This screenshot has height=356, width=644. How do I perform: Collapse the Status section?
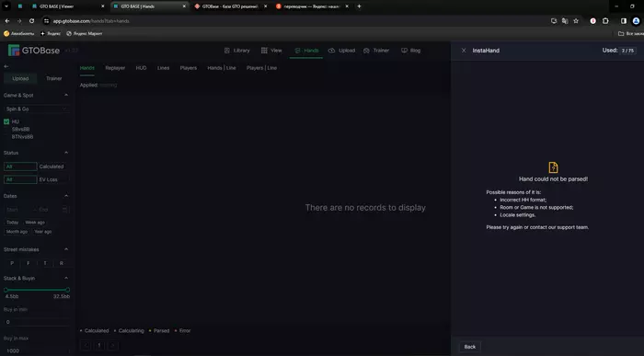66,153
